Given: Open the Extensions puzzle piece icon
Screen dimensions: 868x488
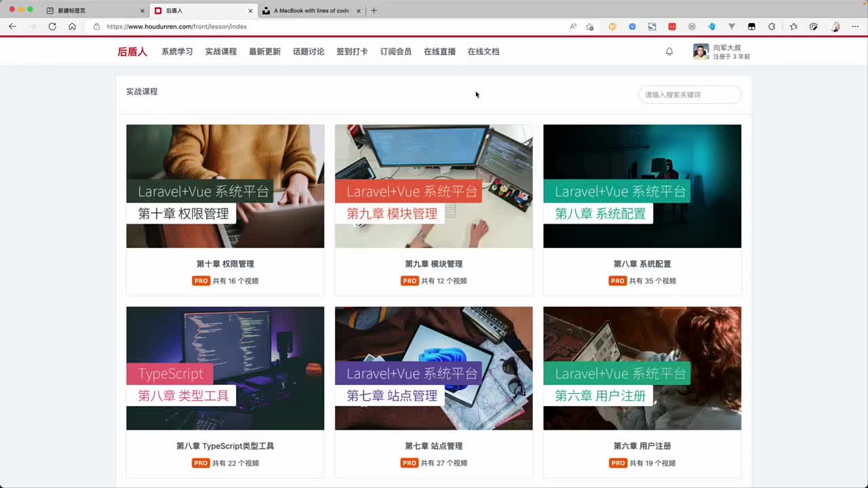Looking at the screenshot, I should (772, 26).
